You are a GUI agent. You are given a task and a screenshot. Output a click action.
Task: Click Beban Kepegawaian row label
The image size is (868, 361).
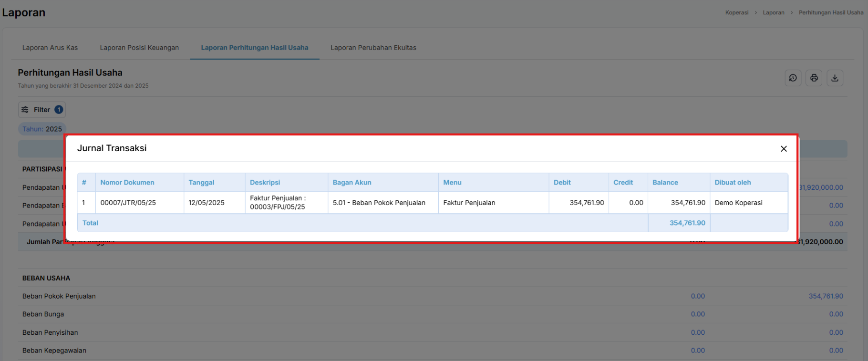54,351
